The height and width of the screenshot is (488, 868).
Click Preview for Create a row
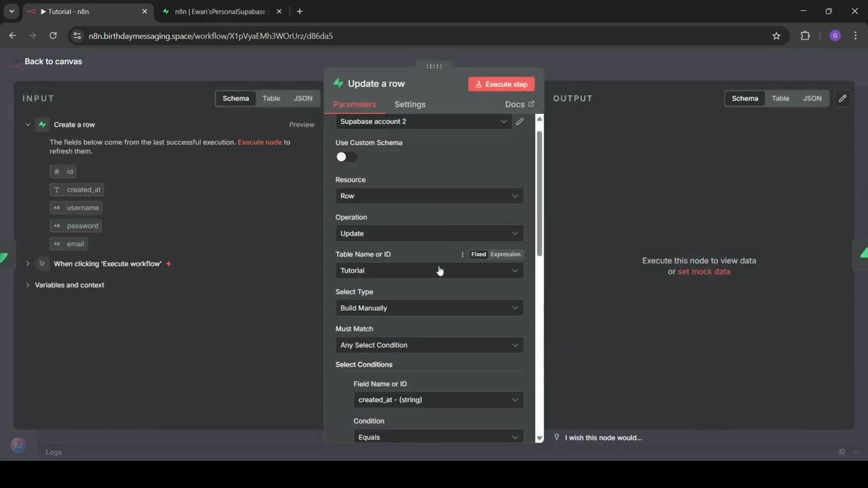302,125
